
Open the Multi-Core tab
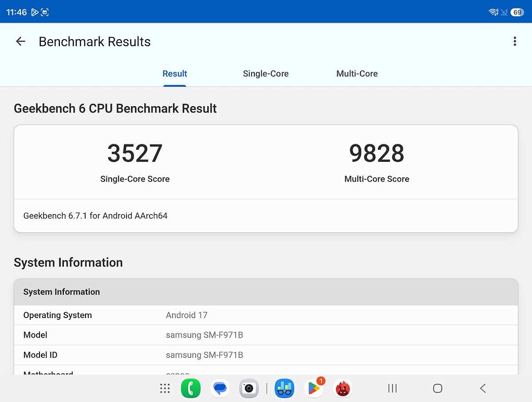357,74
